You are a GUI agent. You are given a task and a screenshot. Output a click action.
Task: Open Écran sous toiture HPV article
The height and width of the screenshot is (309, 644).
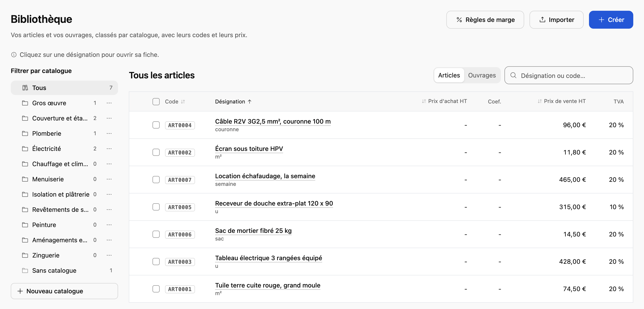click(x=249, y=149)
